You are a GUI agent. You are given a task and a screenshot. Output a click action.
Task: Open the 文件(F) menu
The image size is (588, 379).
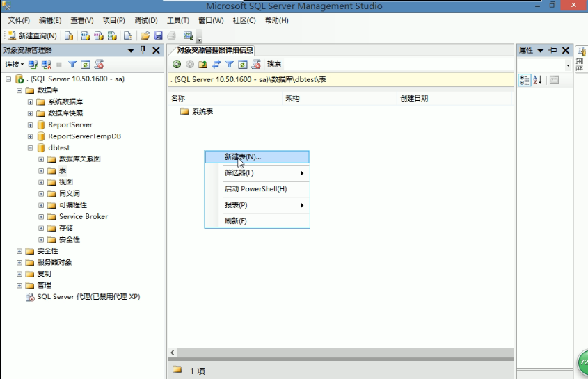[19, 20]
